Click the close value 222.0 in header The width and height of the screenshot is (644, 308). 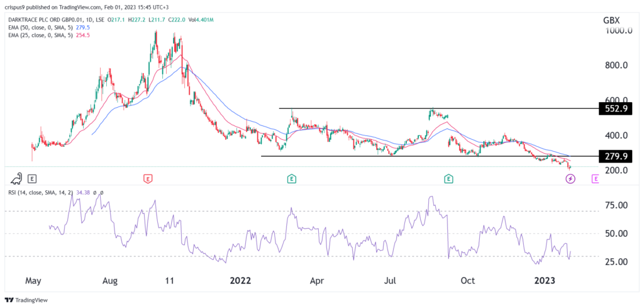(x=179, y=20)
